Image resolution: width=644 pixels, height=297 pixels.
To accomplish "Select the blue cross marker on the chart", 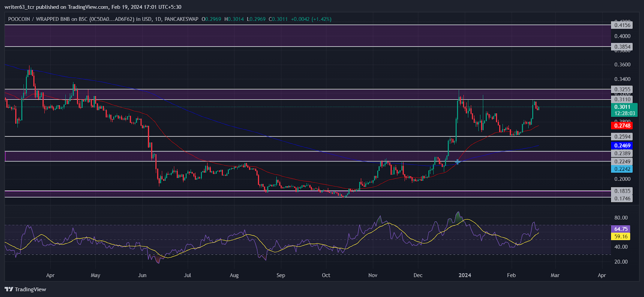I will tap(458, 162).
